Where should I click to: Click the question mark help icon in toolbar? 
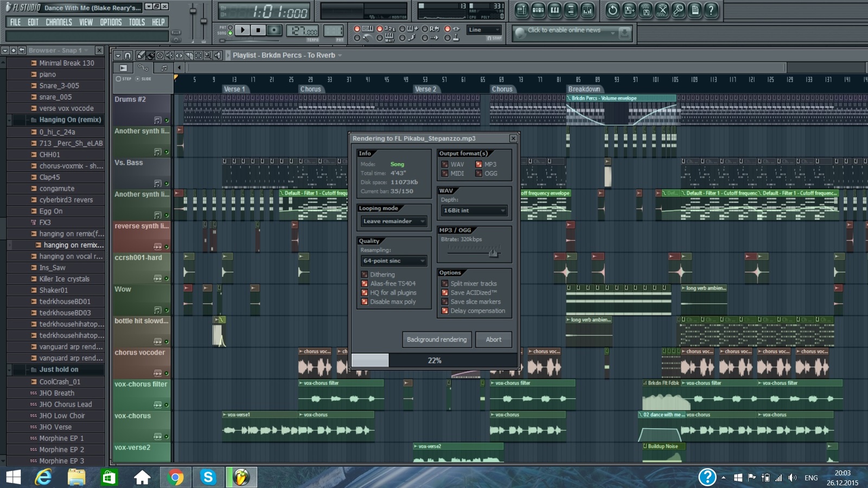(x=711, y=10)
